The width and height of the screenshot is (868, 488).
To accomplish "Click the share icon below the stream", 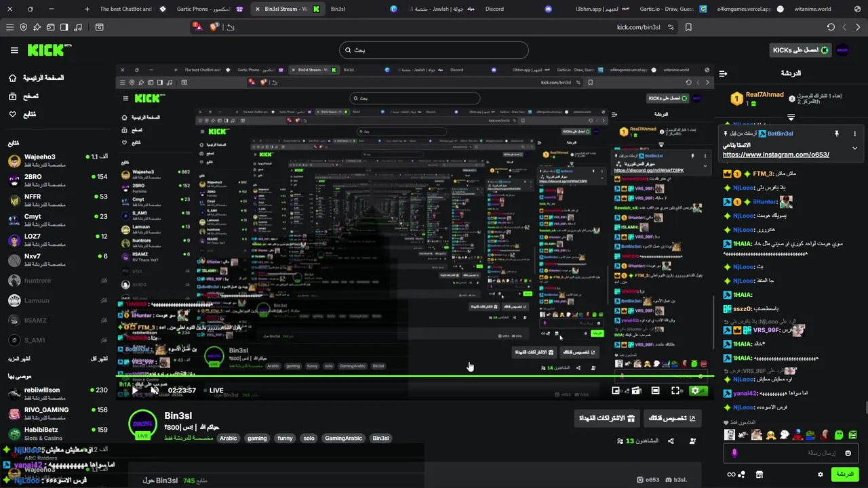I will tap(671, 441).
